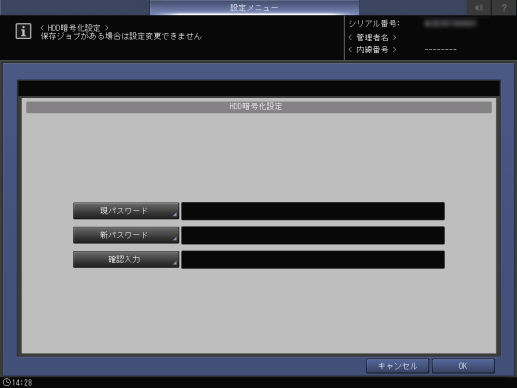This screenshot has width=517, height=388.
Task: Focus the confirmation password input field
Action: click(313, 259)
